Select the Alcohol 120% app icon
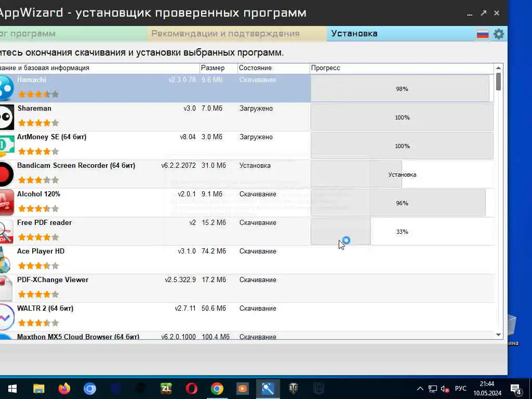The image size is (532, 399). point(7,203)
